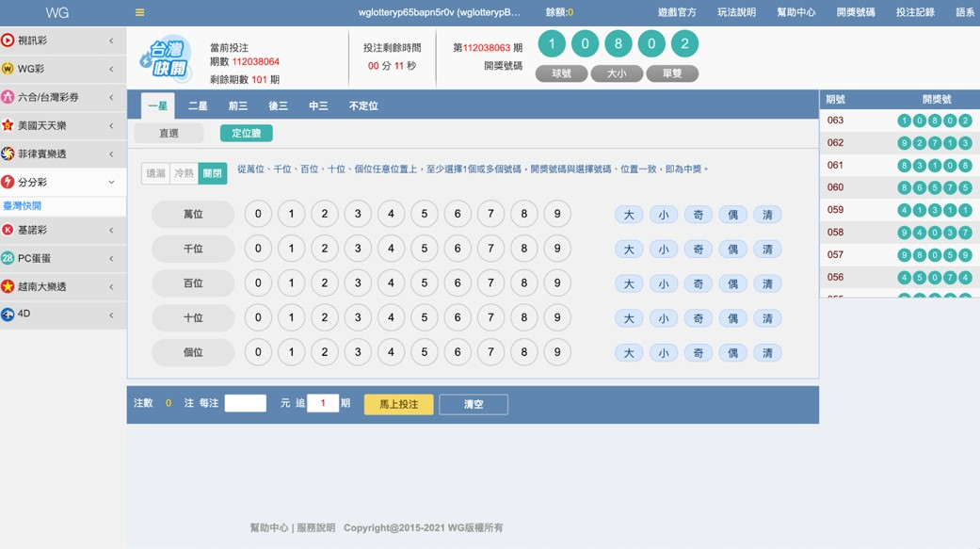Click the 六合/台灣彩券 sidebar icon
This screenshot has width=980, height=549.
tap(8, 97)
